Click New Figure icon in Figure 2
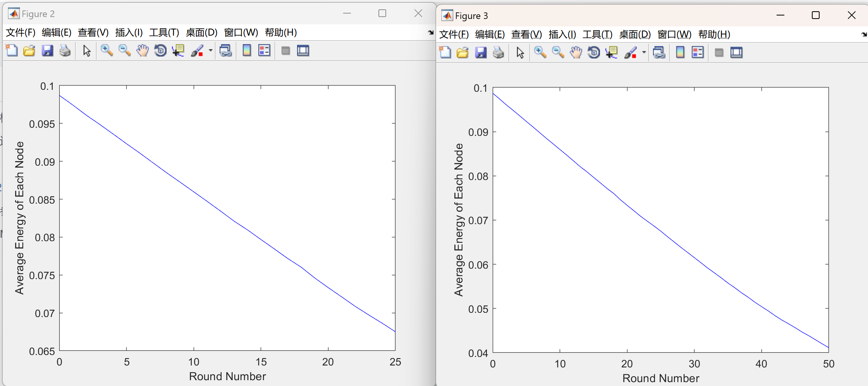The height and width of the screenshot is (386, 868). 12,50
